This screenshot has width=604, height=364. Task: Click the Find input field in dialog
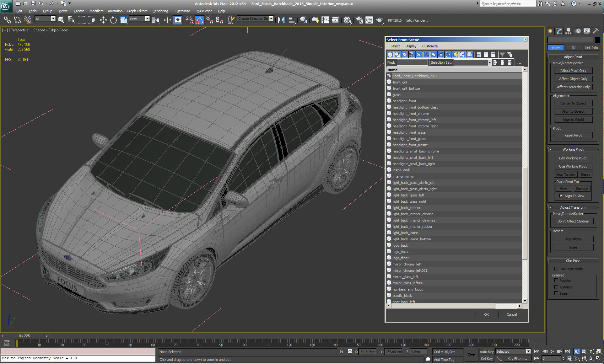click(x=412, y=62)
